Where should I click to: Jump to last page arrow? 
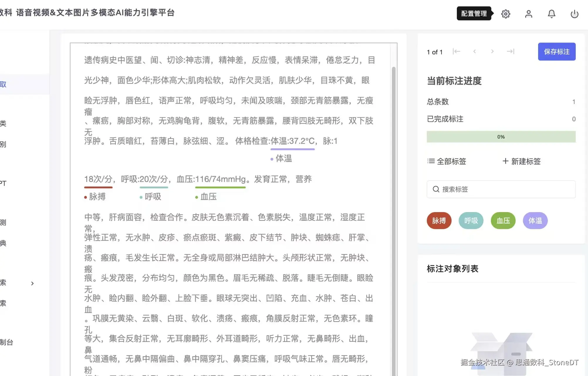(x=511, y=51)
